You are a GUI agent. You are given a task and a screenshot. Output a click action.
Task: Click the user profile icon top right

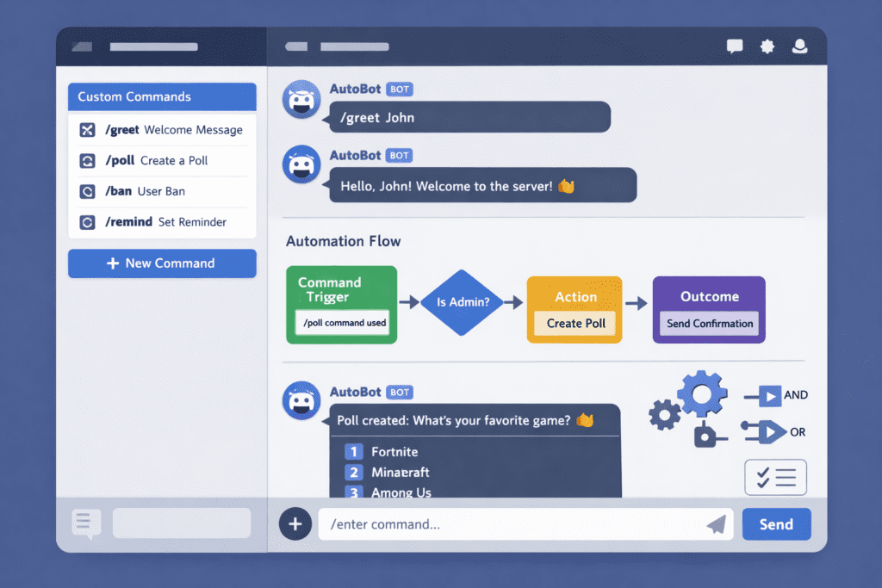[799, 47]
